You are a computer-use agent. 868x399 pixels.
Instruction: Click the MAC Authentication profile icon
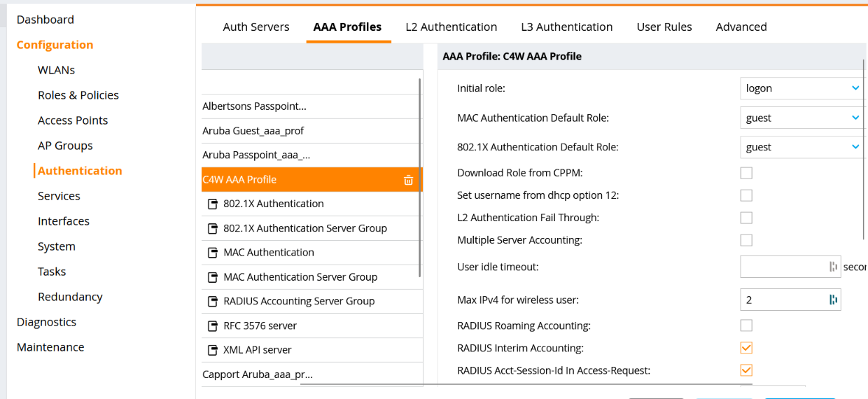[x=213, y=253]
